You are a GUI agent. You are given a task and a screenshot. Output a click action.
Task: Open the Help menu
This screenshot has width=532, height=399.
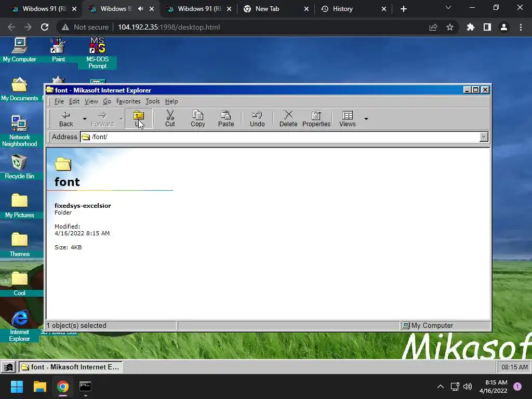(x=171, y=101)
